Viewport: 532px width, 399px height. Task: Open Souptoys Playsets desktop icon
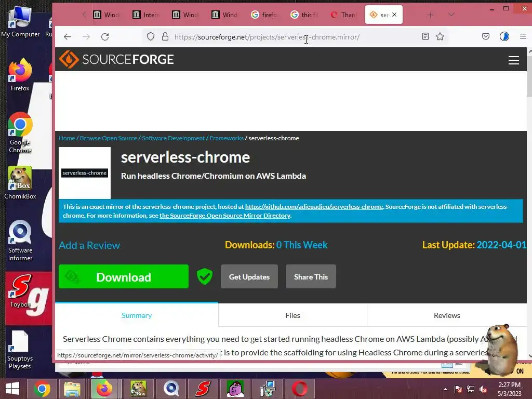pyautogui.click(x=20, y=350)
